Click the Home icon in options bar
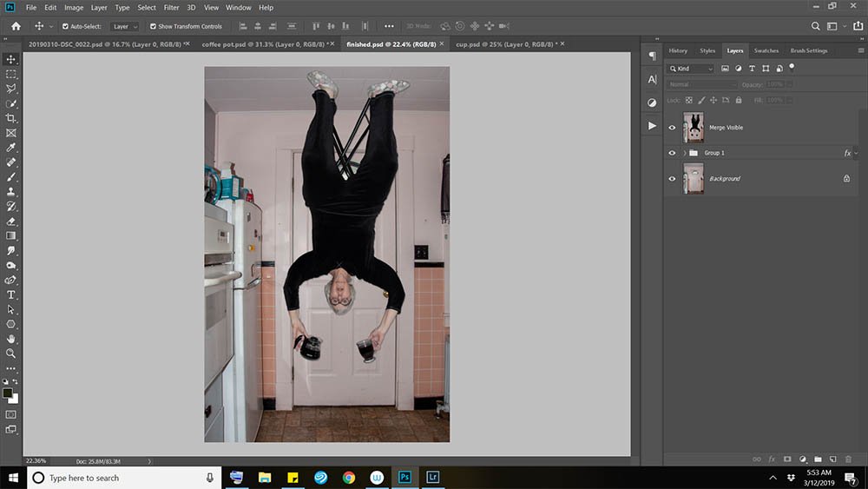 tap(16, 26)
